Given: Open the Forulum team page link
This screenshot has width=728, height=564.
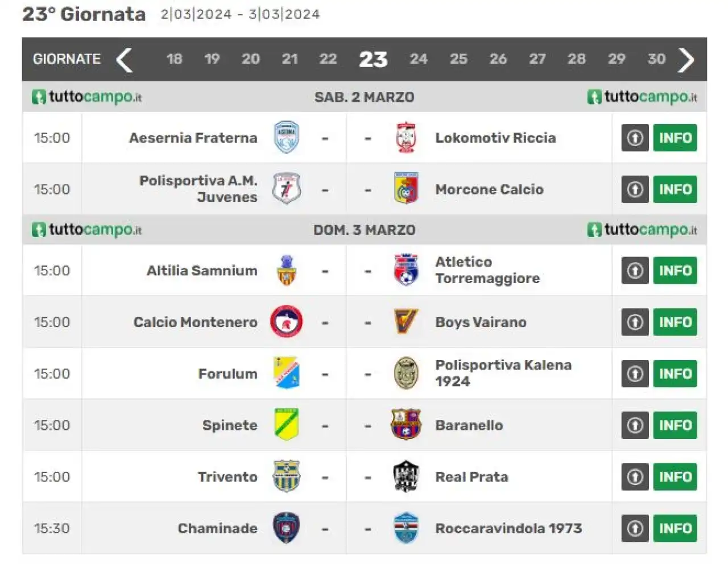Looking at the screenshot, I should pyautogui.click(x=227, y=374).
